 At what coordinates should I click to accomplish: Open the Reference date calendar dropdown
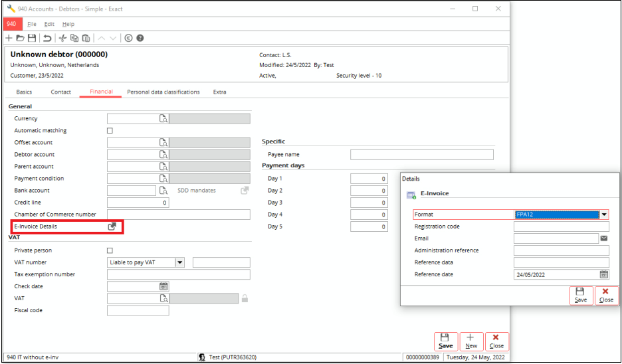pos(604,274)
